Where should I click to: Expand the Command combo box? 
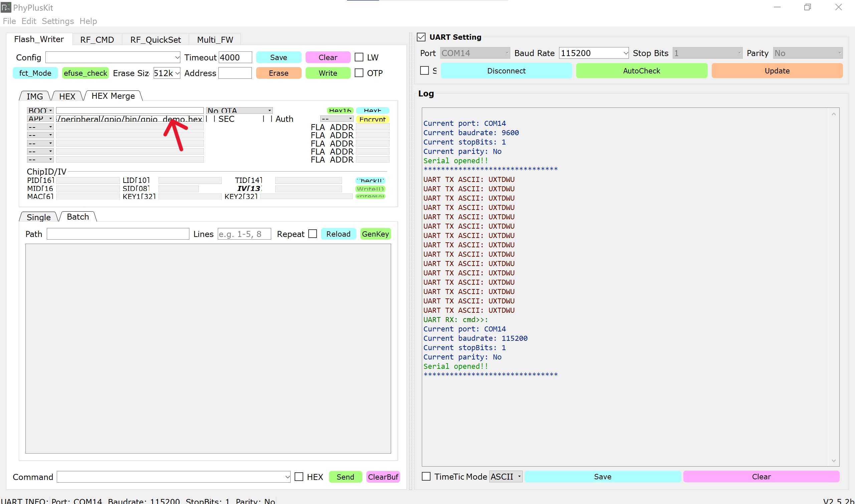coord(174,477)
